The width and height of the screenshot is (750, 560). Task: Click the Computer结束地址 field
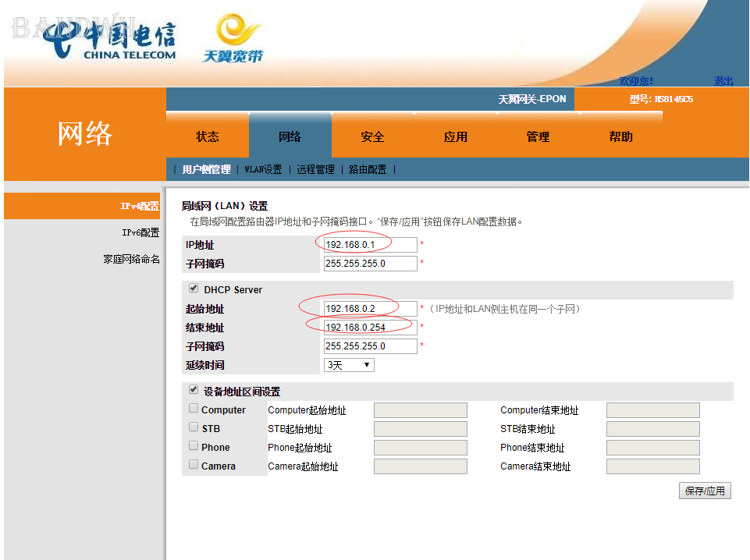pyautogui.click(x=653, y=410)
